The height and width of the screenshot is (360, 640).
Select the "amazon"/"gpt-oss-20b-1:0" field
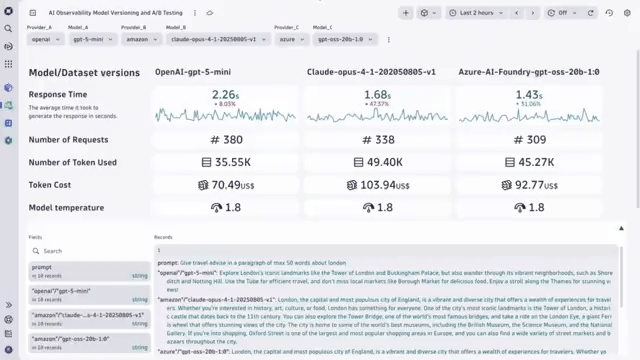click(90, 343)
